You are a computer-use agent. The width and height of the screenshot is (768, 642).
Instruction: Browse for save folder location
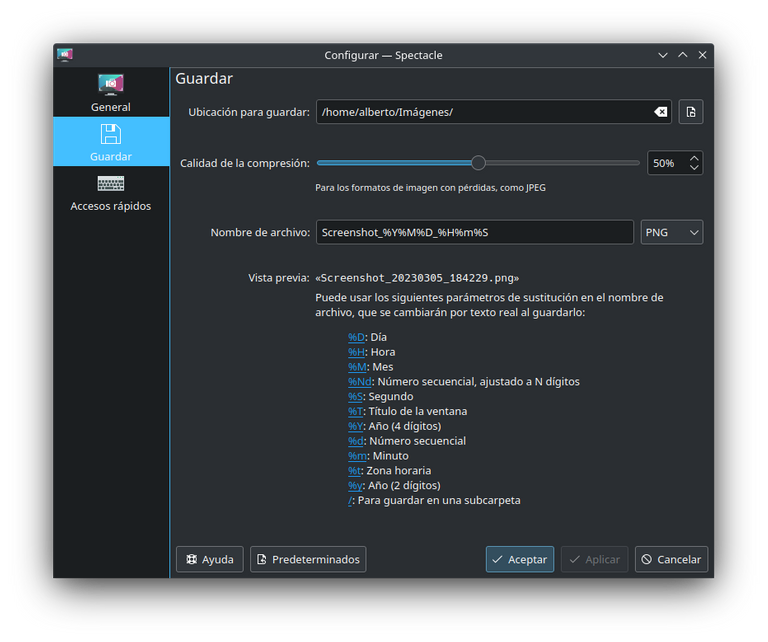[691, 112]
